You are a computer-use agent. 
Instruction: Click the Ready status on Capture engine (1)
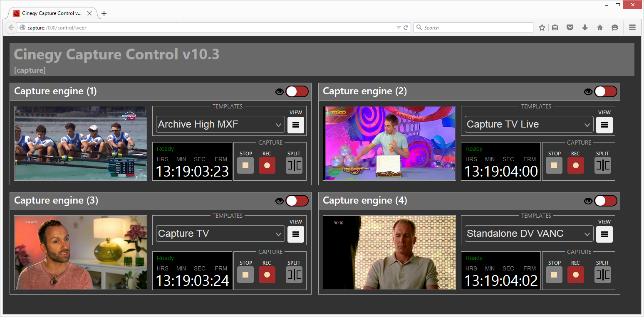tap(165, 149)
